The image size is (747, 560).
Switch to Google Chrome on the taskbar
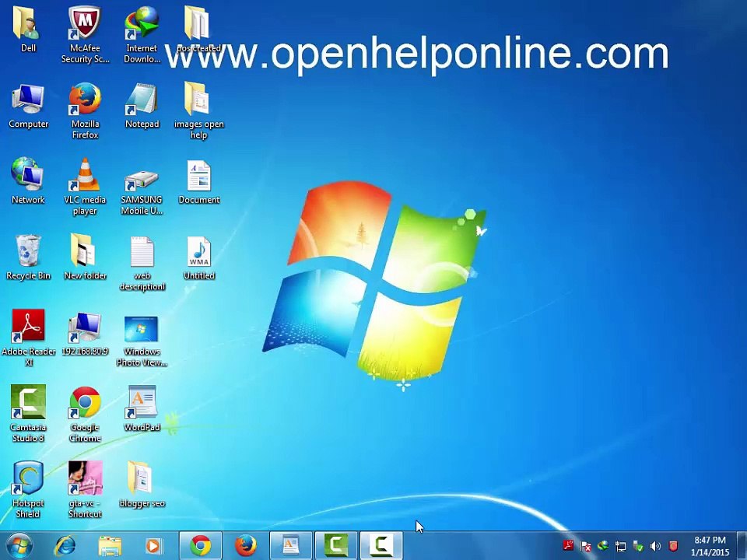pyautogui.click(x=201, y=546)
